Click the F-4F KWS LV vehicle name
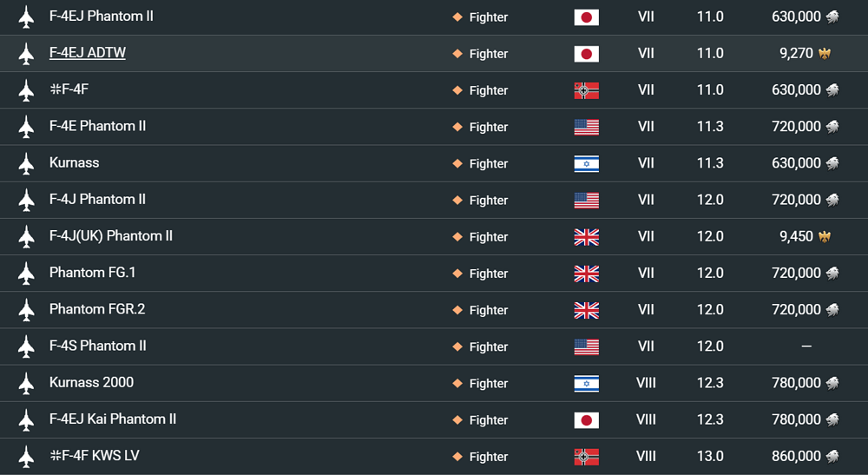 (x=94, y=456)
